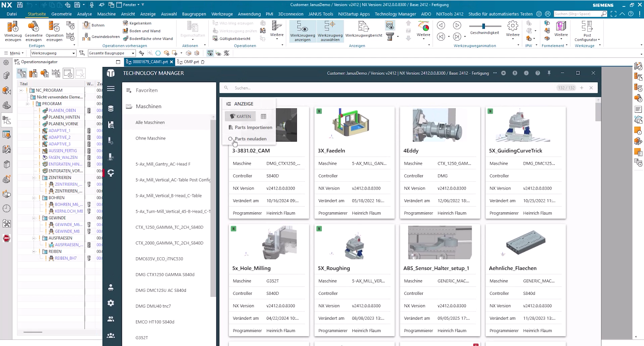Image resolution: width=644 pixels, height=346 pixels.
Task: Collapse the REIBEN group
Action: tap(34, 251)
